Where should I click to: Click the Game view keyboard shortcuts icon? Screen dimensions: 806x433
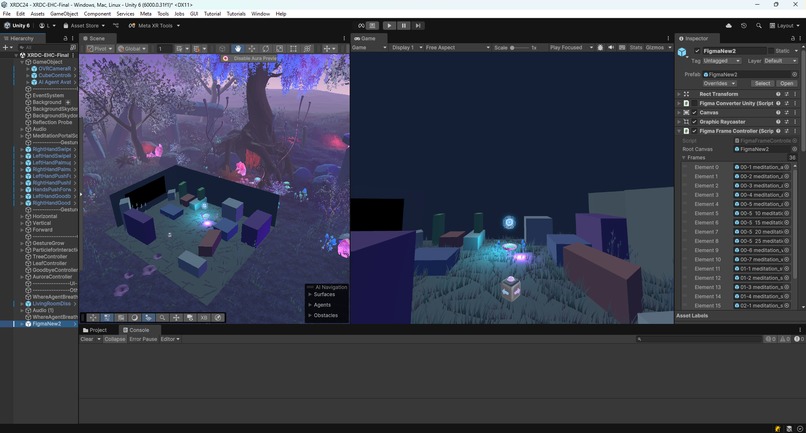pos(622,47)
